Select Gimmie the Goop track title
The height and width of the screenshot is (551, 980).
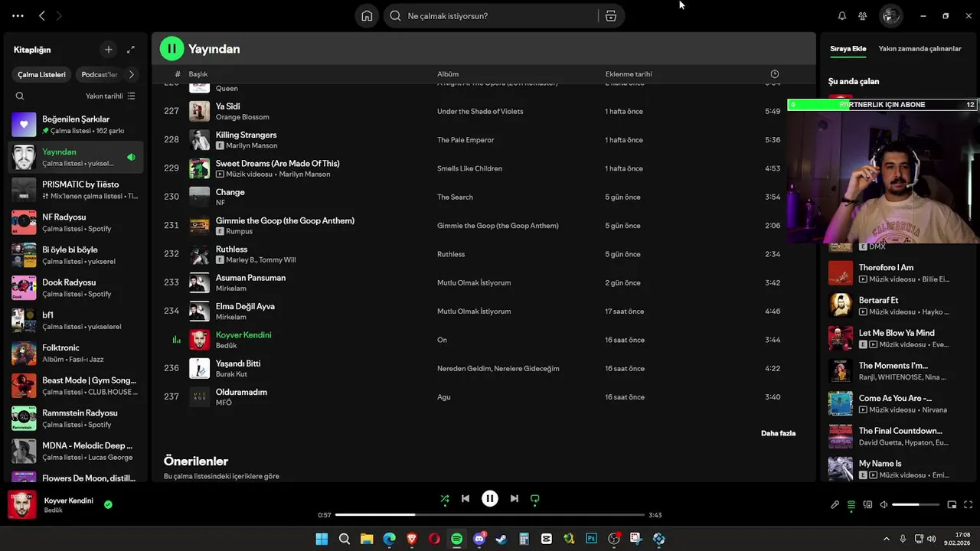tap(285, 220)
